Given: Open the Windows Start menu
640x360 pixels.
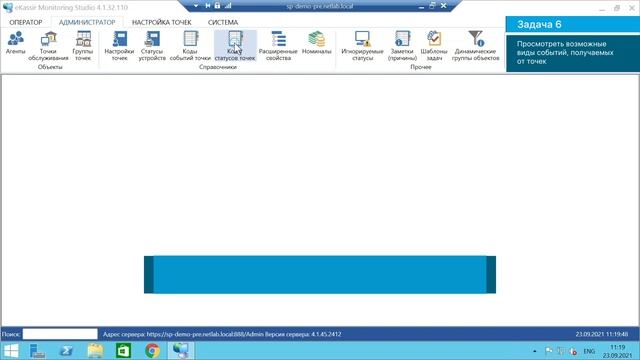Looking at the screenshot, I should pos(11,351).
